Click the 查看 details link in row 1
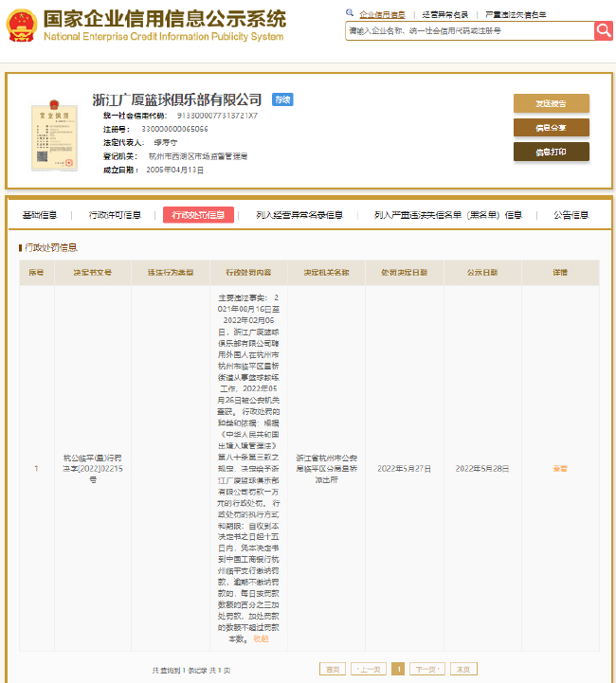The width and height of the screenshot is (616, 683). coord(560,469)
